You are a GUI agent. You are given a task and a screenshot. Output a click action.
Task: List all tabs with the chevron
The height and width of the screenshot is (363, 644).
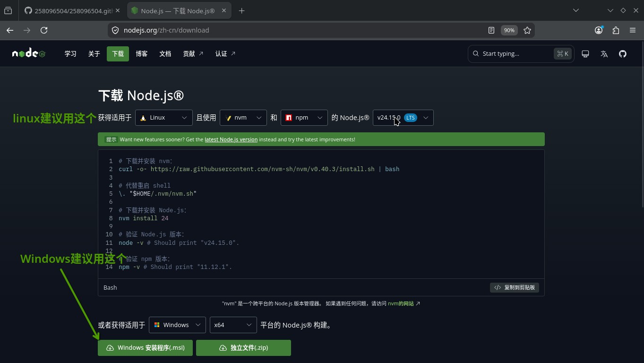click(575, 10)
